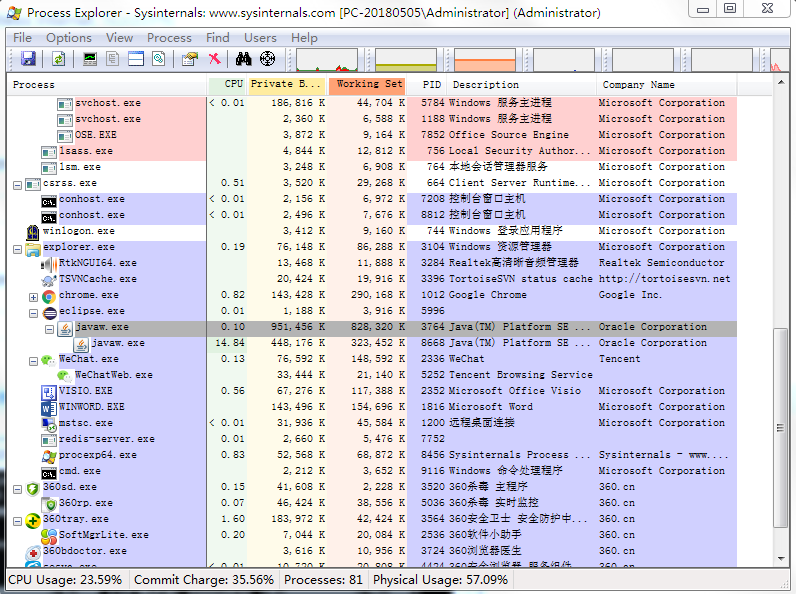Click the vertical scrollbar thumb
This screenshot has width=796, height=594.
pyautogui.click(x=780, y=429)
